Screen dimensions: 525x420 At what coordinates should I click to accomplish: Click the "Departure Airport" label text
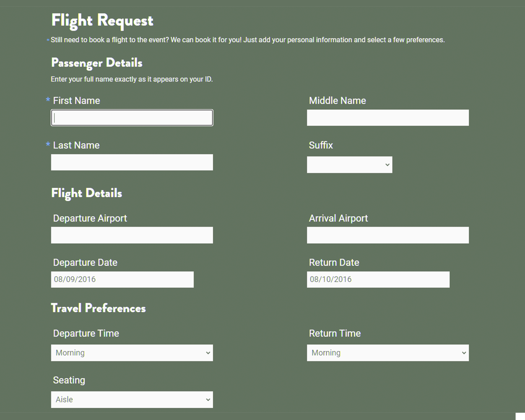point(90,218)
